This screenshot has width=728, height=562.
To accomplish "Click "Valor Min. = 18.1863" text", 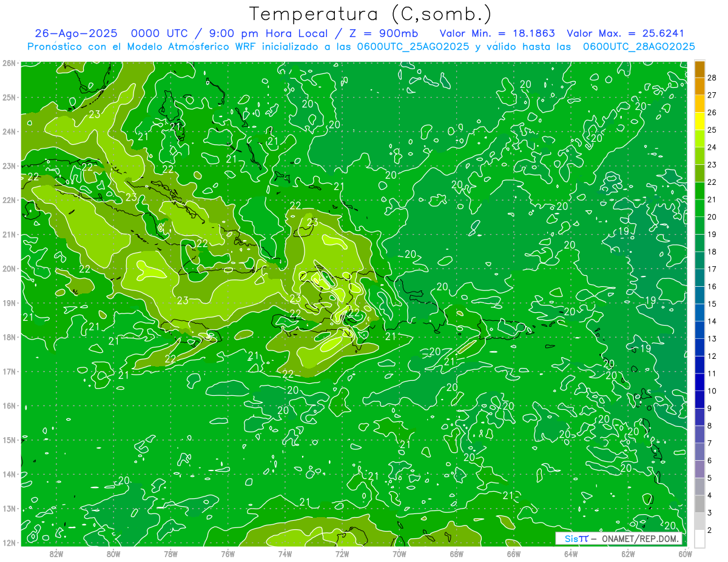I will [497, 33].
